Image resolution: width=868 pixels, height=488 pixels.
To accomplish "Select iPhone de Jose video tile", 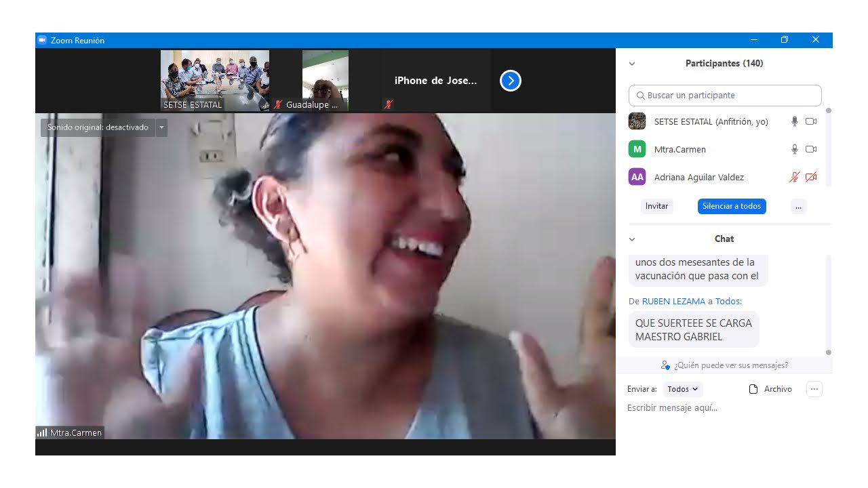I will [x=436, y=81].
